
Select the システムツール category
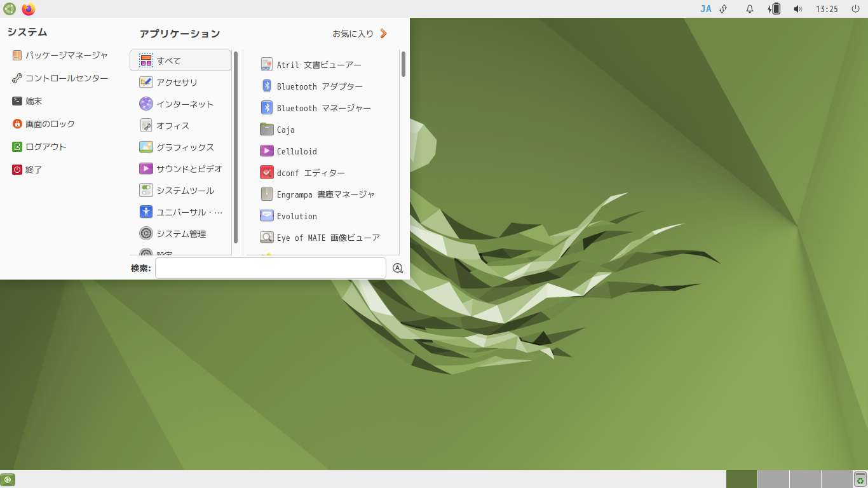point(180,190)
